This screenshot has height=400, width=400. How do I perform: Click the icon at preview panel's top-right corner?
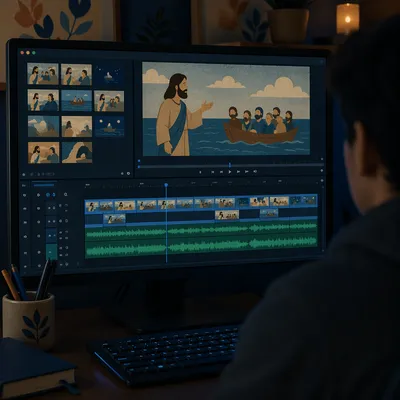pyautogui.click(x=321, y=61)
